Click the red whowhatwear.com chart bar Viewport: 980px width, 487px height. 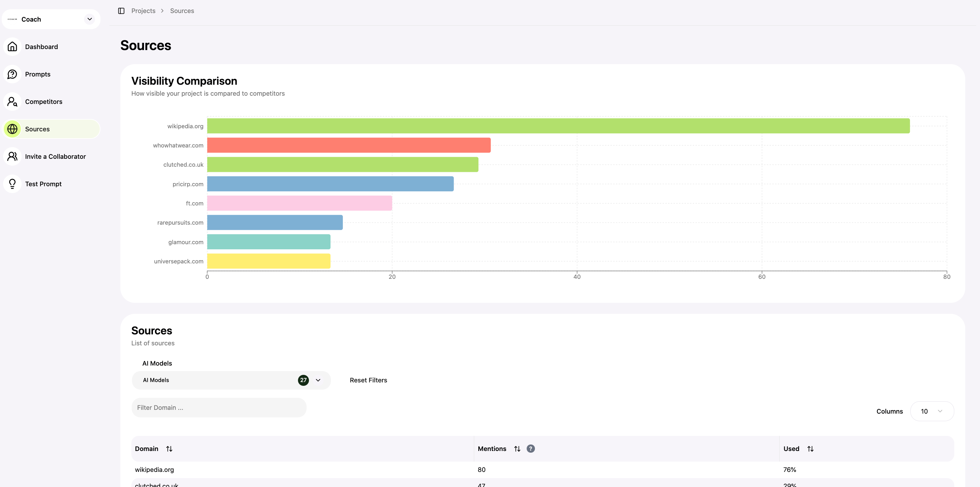[348, 145]
